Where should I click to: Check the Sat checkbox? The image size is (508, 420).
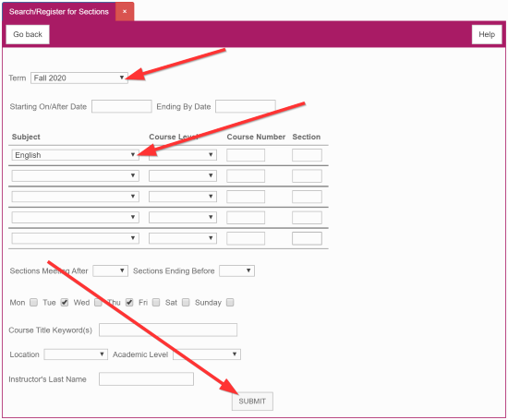click(186, 303)
